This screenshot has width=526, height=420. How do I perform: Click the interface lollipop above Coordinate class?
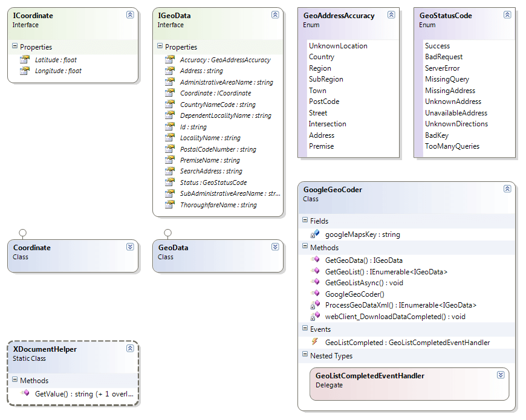(22, 233)
